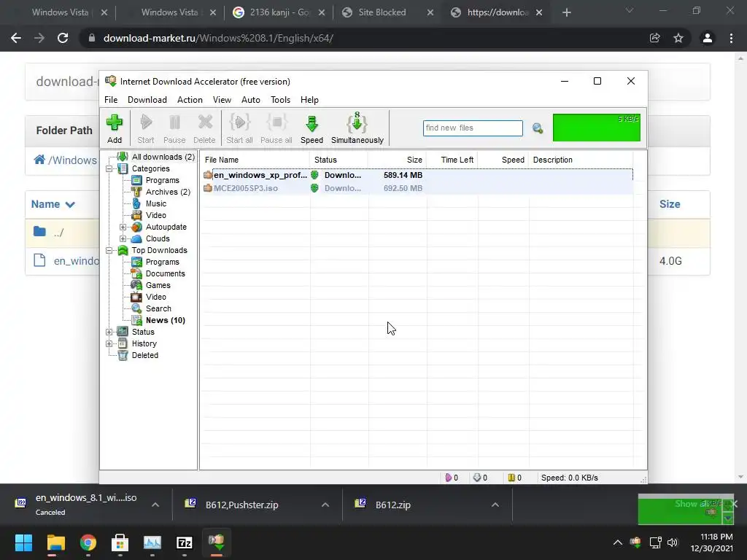Open Video under Top Downloads
747x560 pixels.
pos(156,297)
